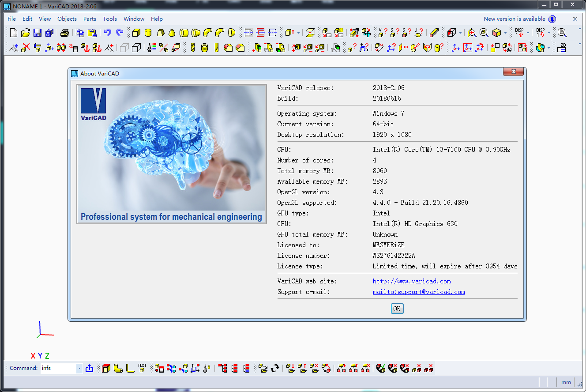Screen dimensions: 586x392
Task: Save the document with the floppy icon
Action: click(38, 32)
